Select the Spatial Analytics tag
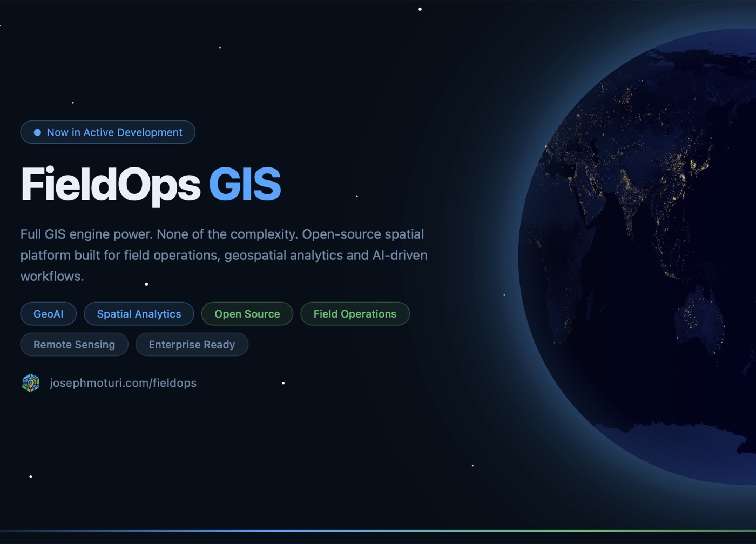 pyautogui.click(x=139, y=314)
